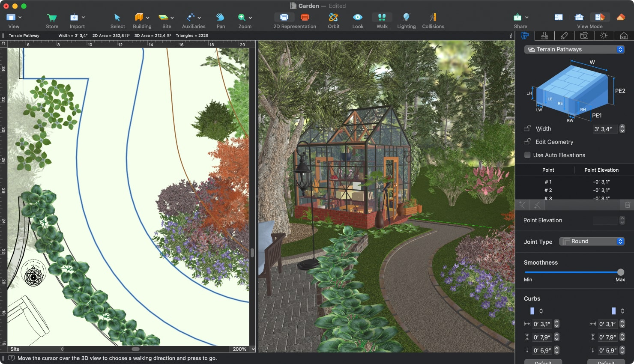Image resolution: width=634 pixels, height=364 pixels.
Task: Click the 2D plan horizontal scrollbar
Action: coord(136,349)
